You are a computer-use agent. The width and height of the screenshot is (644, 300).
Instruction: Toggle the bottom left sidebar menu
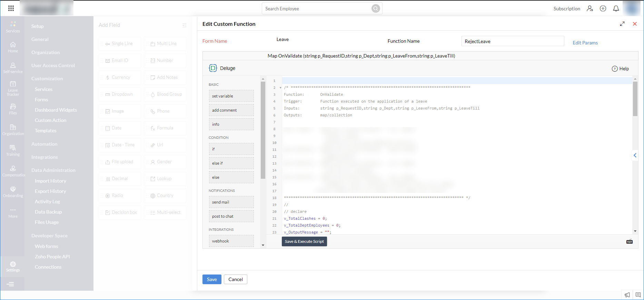[11, 284]
